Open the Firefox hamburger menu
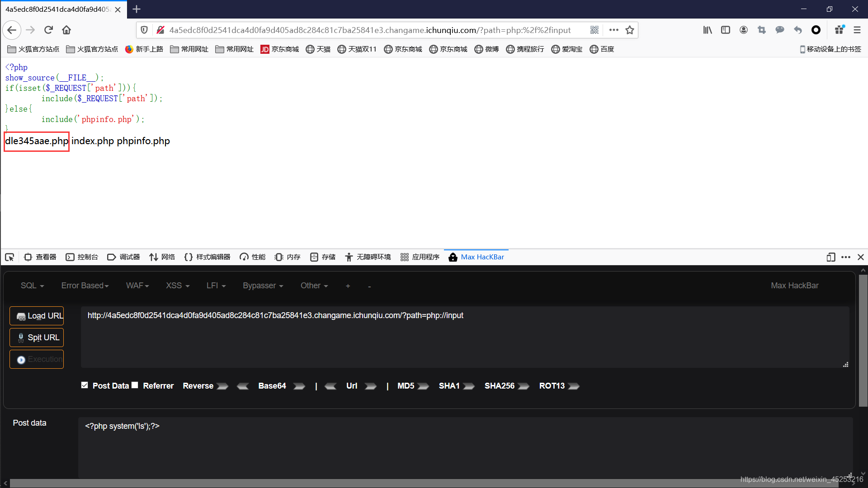This screenshot has height=488, width=868. [x=857, y=30]
